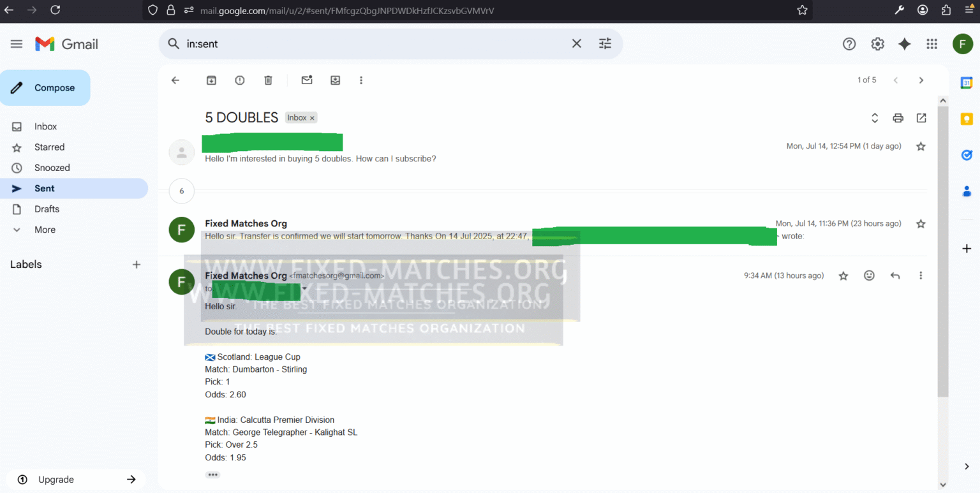
Task: Open search options filter icon
Action: click(605, 43)
